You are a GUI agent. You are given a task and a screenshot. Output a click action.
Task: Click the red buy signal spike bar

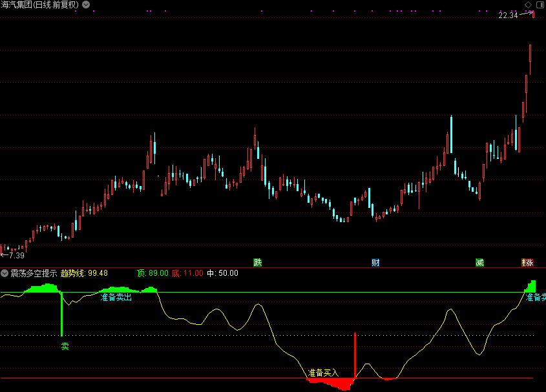(355, 355)
